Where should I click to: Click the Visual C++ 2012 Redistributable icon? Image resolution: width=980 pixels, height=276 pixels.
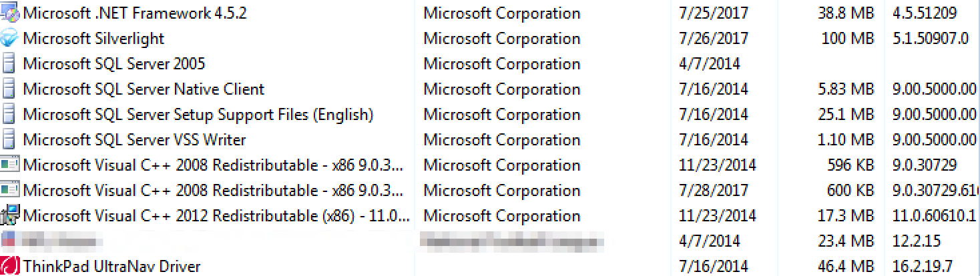[9, 215]
